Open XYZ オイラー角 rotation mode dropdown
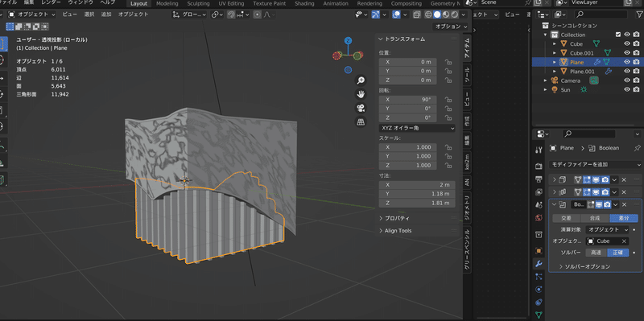644x321 pixels. pyautogui.click(x=417, y=128)
